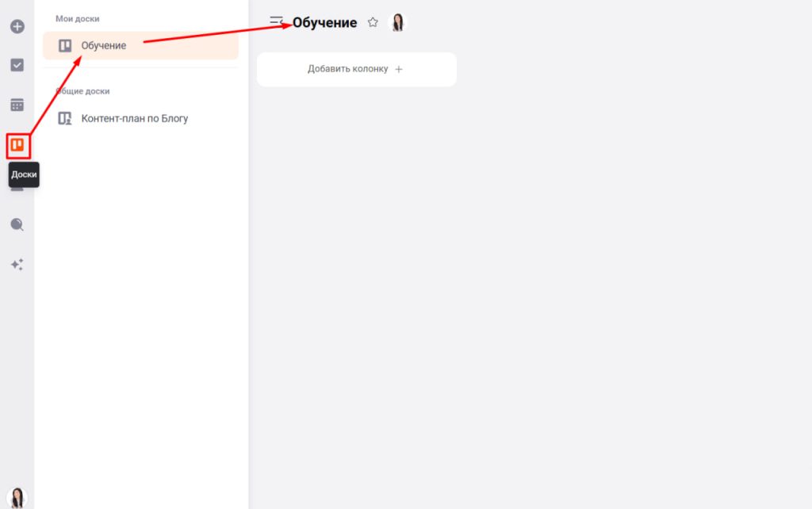Click the member avatar next to the star
The height and width of the screenshot is (509, 812).
point(397,23)
